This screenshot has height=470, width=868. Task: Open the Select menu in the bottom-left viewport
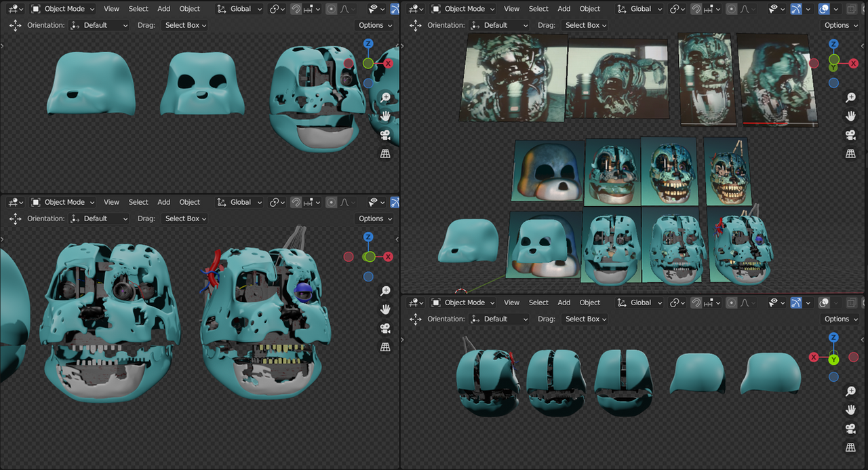click(x=138, y=202)
